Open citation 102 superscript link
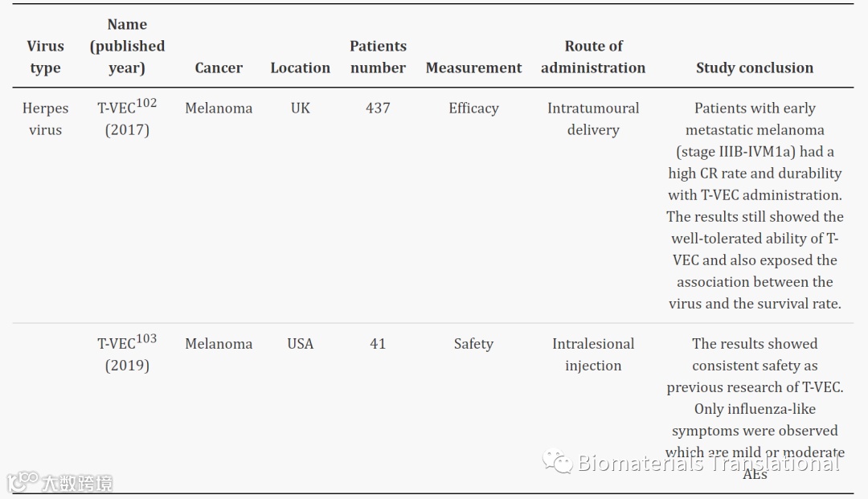Image resolution: width=868 pixels, height=499 pixels. point(146,103)
